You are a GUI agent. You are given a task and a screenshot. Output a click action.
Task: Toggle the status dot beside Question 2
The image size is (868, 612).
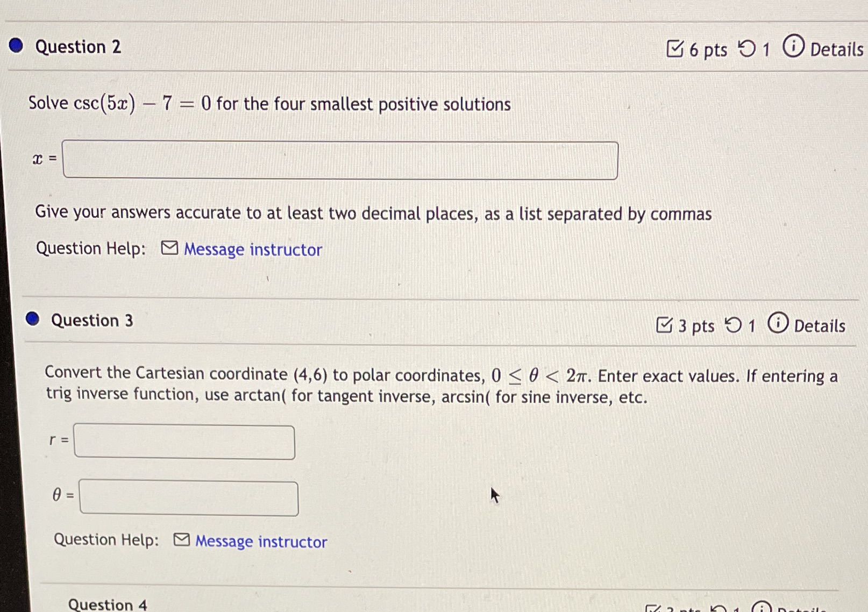[x=15, y=47]
